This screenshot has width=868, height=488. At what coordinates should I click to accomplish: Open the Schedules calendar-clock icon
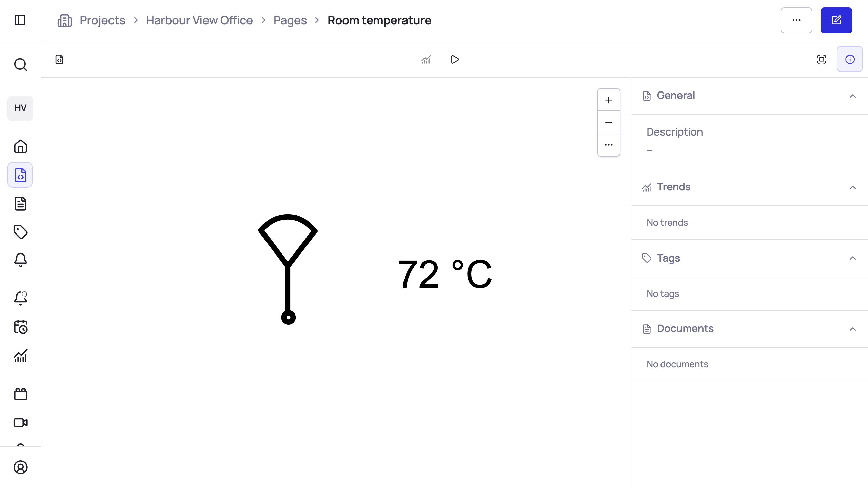pyautogui.click(x=20, y=327)
